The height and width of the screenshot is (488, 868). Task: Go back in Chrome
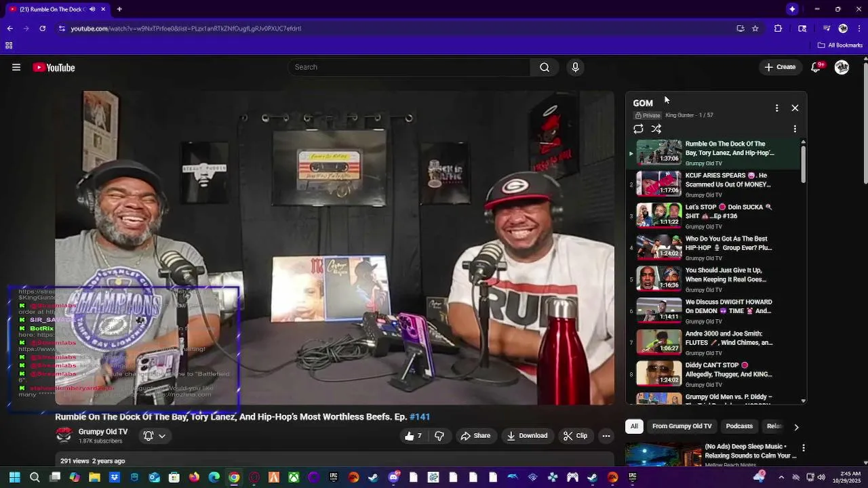pos(9,28)
